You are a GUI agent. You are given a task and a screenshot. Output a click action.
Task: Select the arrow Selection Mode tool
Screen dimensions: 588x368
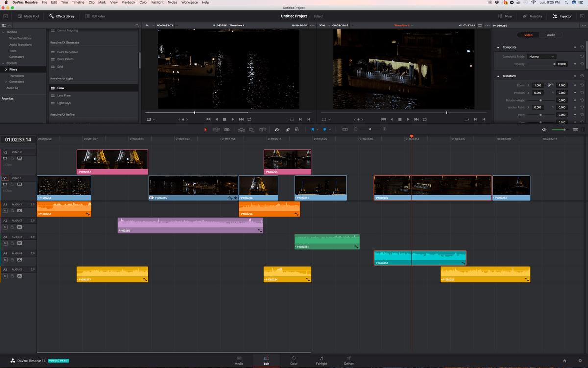pos(206,130)
